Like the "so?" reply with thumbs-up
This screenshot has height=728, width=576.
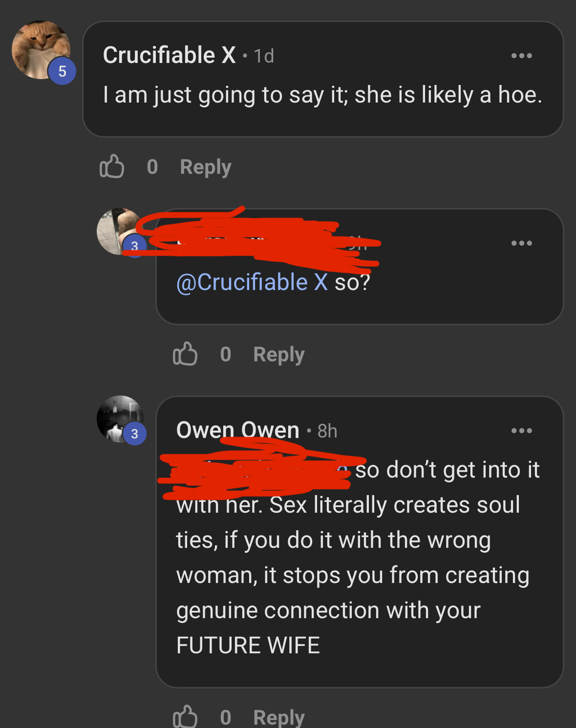coord(185,354)
